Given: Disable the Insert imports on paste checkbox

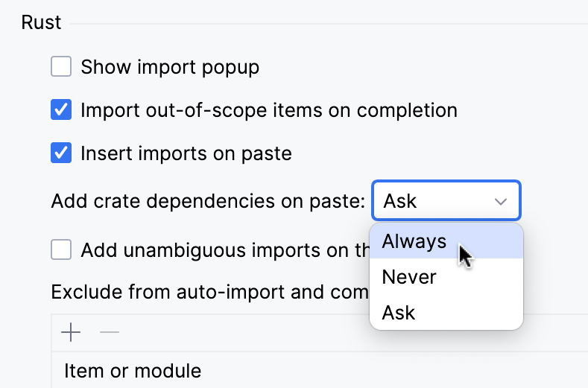Looking at the screenshot, I should [61, 153].
